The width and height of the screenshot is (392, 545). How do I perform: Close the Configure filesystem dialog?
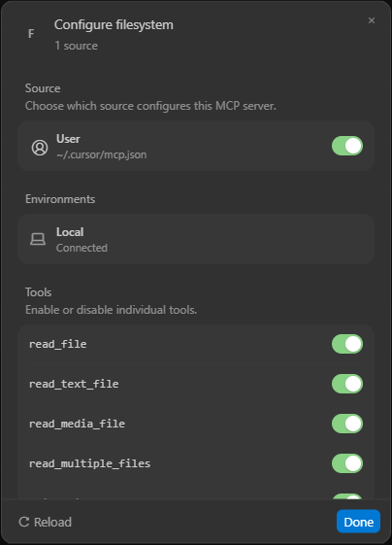pyautogui.click(x=372, y=20)
